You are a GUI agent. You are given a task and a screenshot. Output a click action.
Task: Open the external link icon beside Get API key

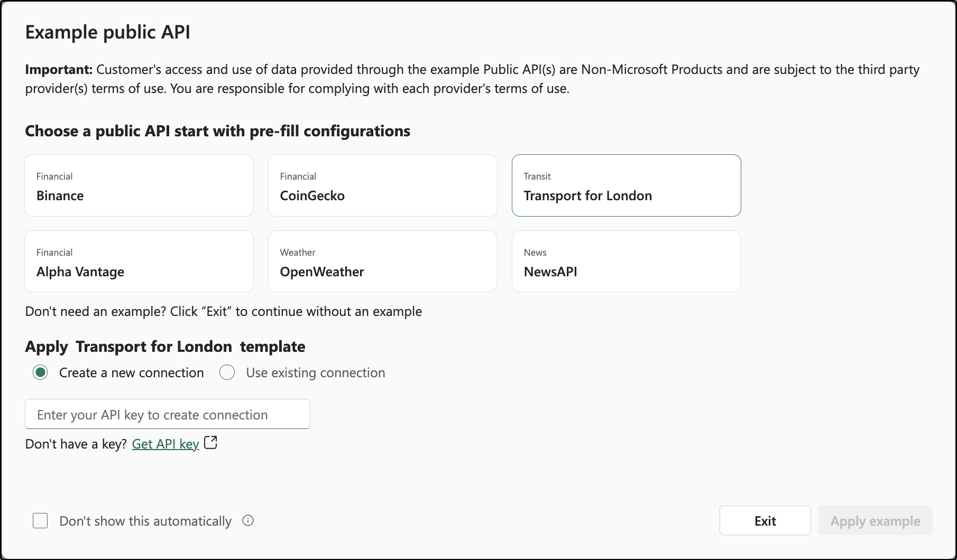[x=210, y=443]
